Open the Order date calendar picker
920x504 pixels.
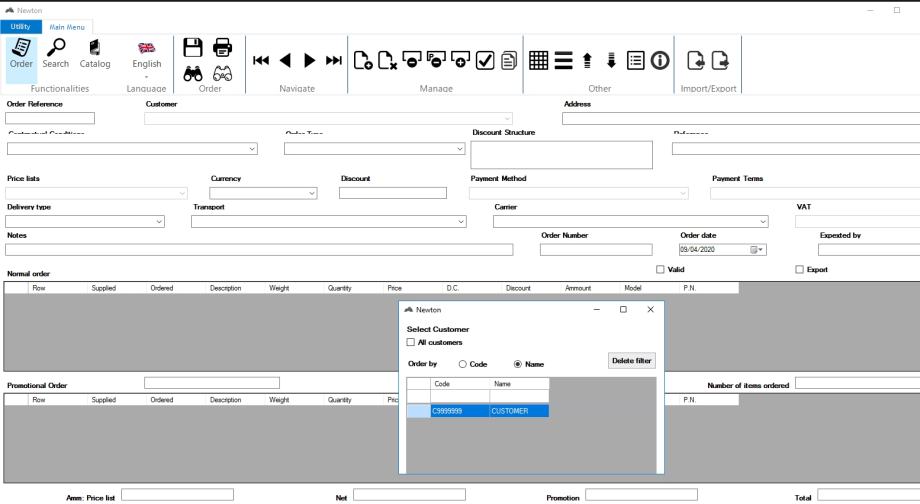click(x=757, y=250)
